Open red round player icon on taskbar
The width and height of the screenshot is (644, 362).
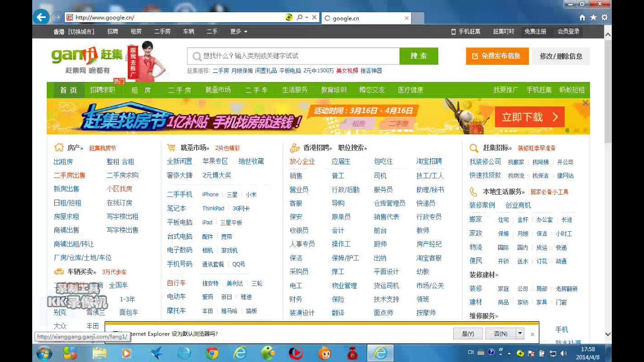(296, 353)
